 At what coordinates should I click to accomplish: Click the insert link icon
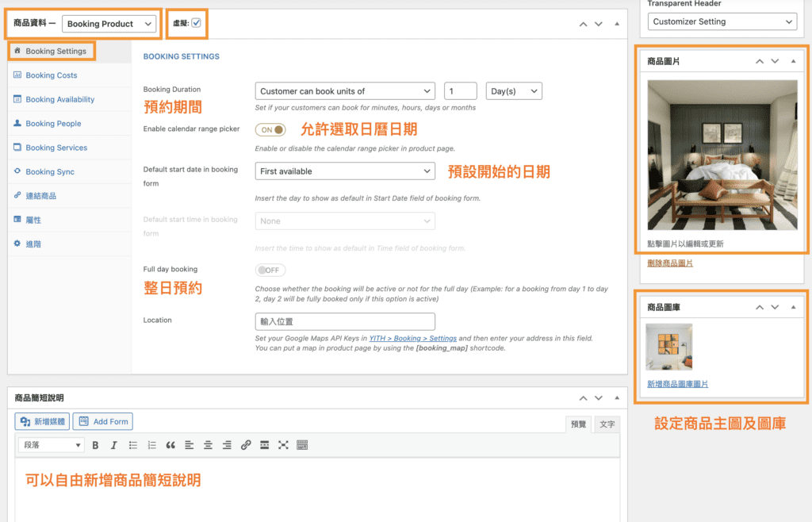click(246, 445)
